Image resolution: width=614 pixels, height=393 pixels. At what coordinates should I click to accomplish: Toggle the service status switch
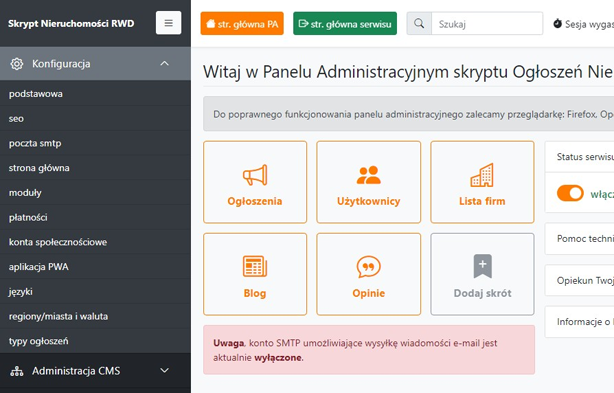(570, 193)
